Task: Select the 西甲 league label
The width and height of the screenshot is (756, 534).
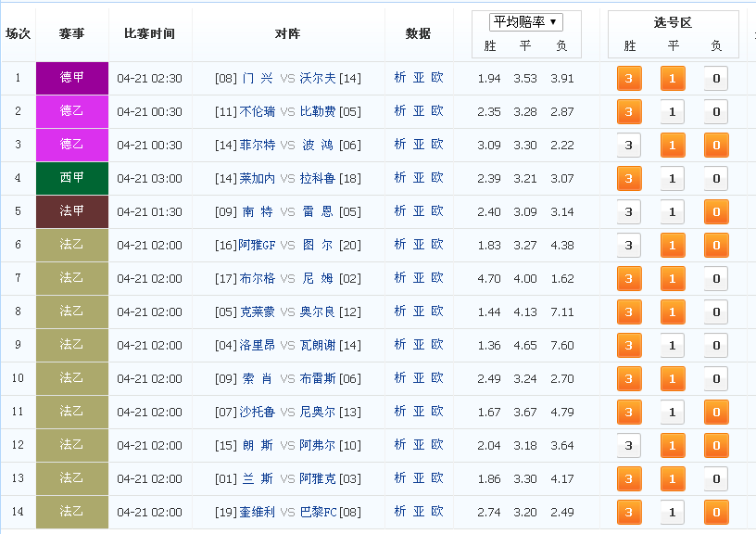Action: (x=72, y=178)
